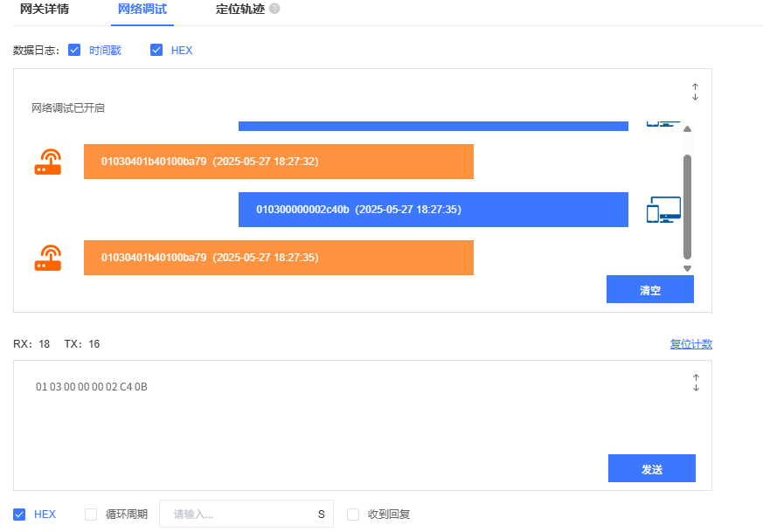Switch to the 网络调试 tab

coord(142,10)
